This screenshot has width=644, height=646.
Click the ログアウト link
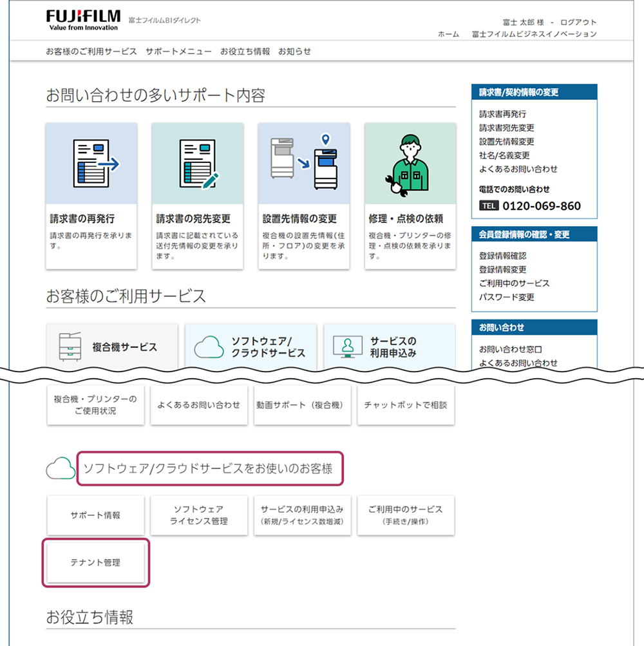pyautogui.click(x=578, y=23)
